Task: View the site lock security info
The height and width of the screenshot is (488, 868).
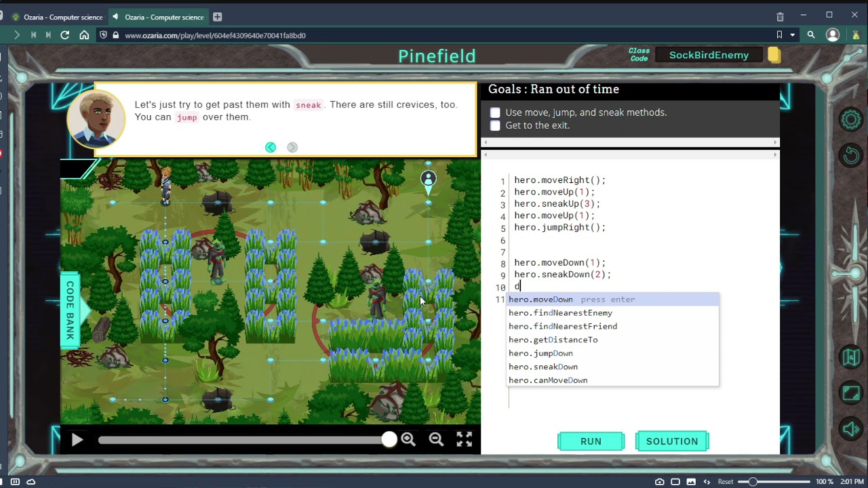Action: coord(116,35)
